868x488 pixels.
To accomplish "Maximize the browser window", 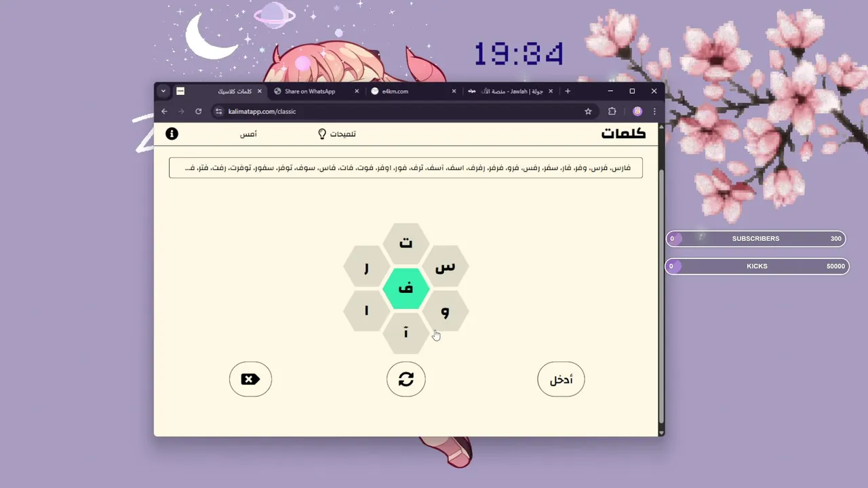I will pyautogui.click(x=632, y=91).
